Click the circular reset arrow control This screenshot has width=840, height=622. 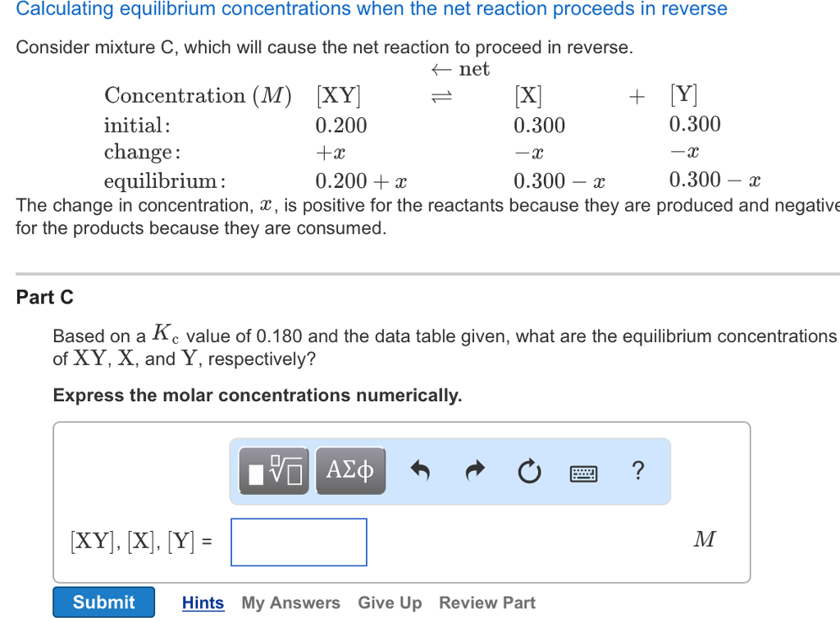tap(529, 470)
